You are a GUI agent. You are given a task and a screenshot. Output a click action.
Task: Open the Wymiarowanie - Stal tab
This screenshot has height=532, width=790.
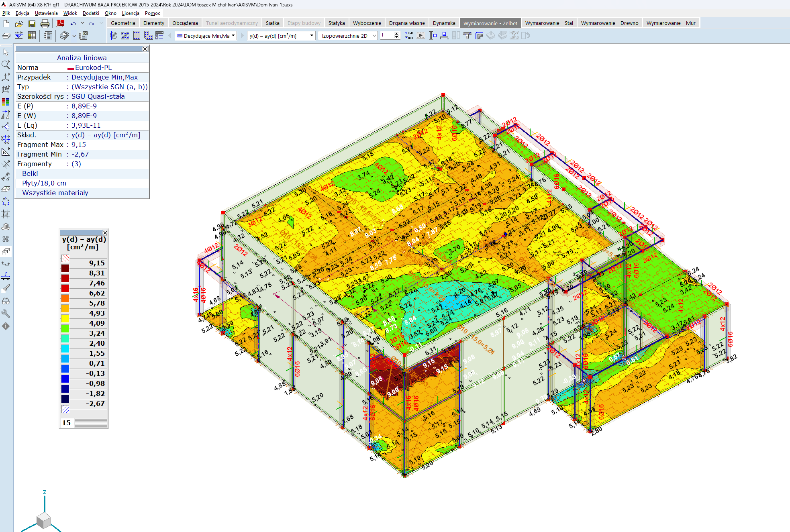coord(549,23)
